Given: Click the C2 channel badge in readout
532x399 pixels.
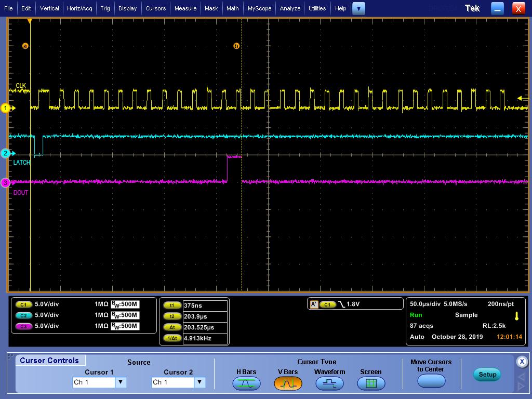Looking at the screenshot, I should point(23,315).
